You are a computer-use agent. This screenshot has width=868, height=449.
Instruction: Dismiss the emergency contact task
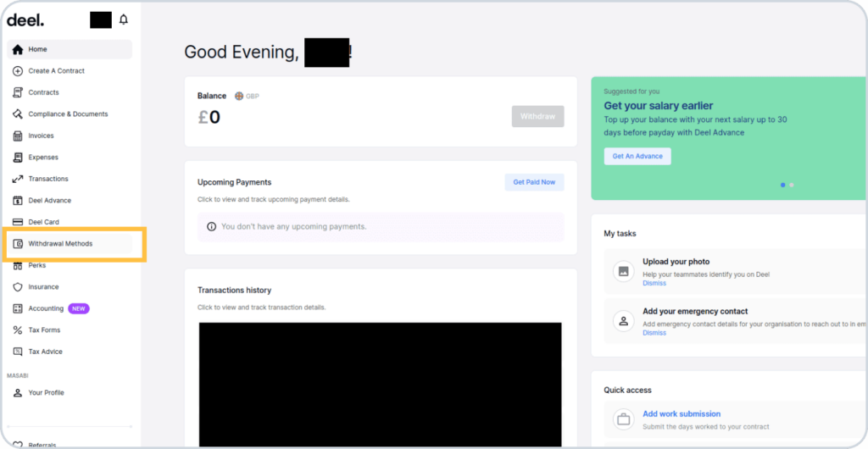[x=654, y=333]
